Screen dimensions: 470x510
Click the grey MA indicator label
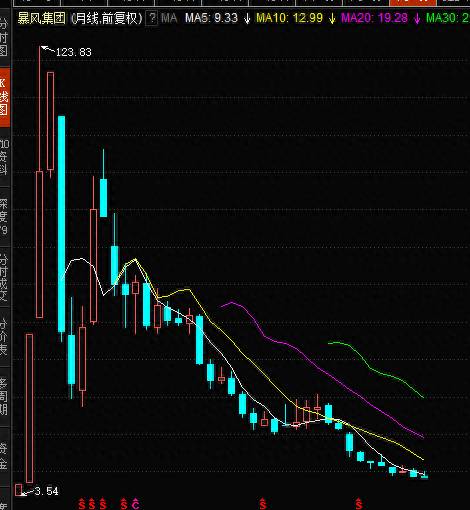click(169, 18)
